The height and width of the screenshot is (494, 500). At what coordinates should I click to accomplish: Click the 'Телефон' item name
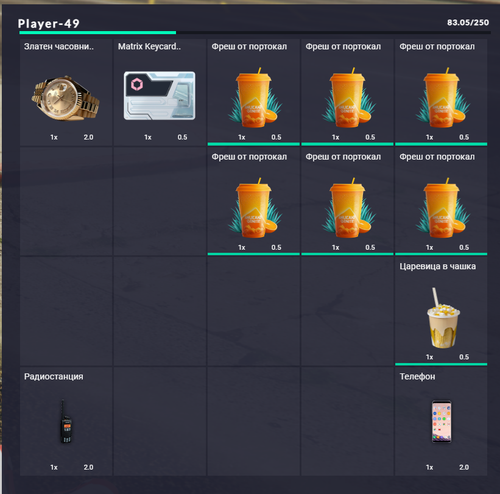coord(417,377)
